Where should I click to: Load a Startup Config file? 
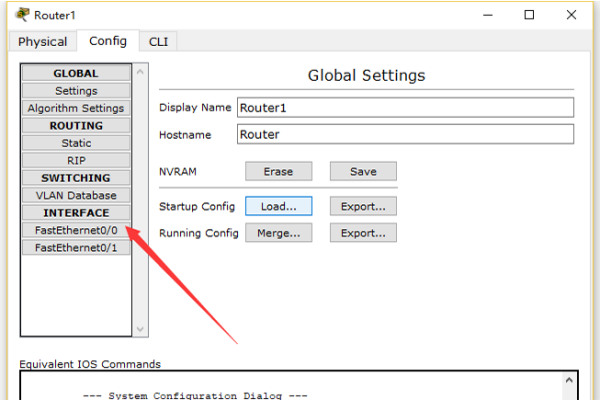(x=278, y=206)
